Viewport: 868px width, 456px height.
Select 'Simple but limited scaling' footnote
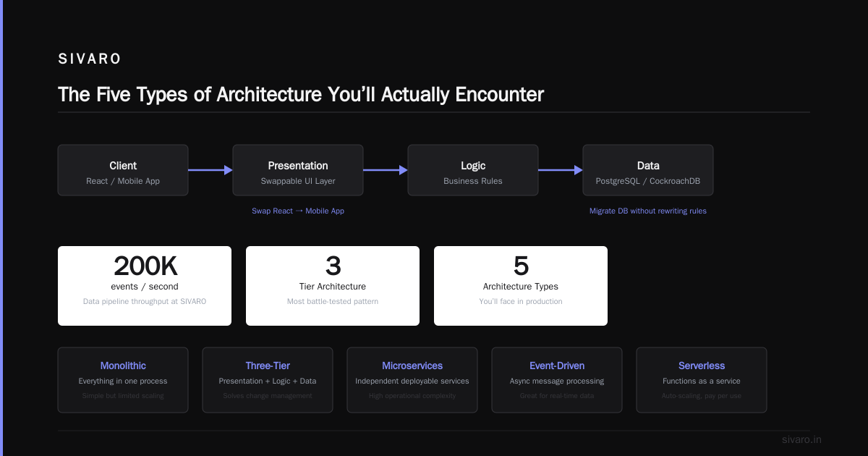click(123, 396)
